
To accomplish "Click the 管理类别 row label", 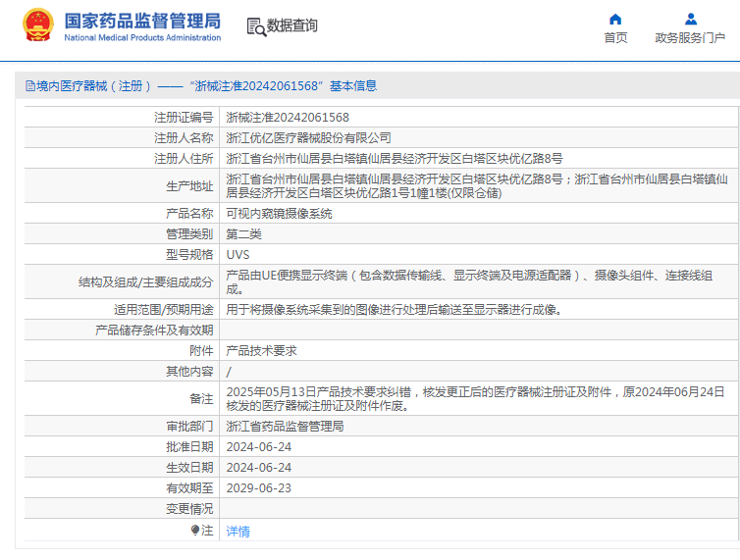I will (189, 234).
